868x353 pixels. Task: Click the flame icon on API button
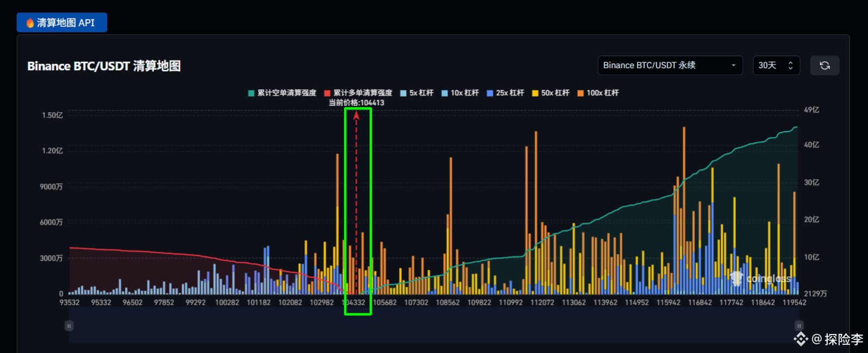point(30,23)
